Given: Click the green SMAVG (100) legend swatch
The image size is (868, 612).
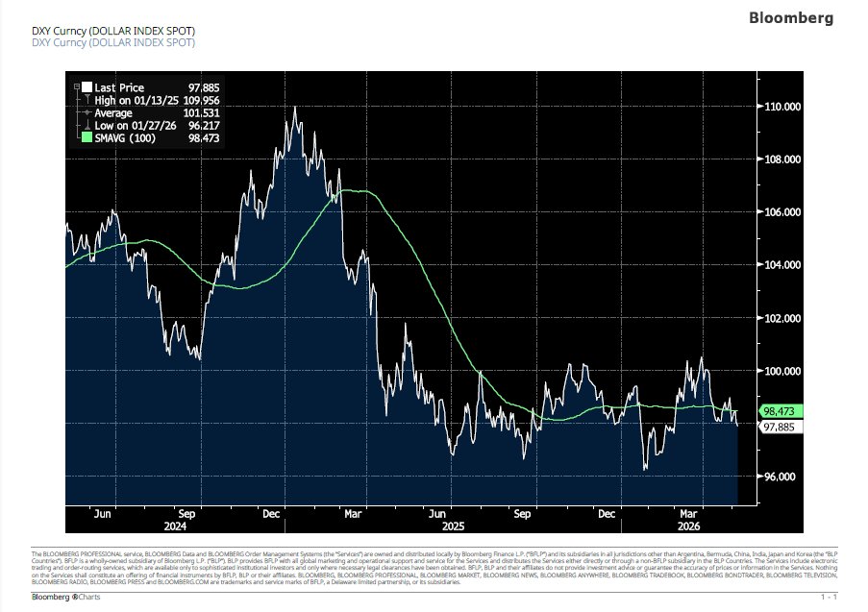Looking at the screenshot, I should (x=87, y=137).
